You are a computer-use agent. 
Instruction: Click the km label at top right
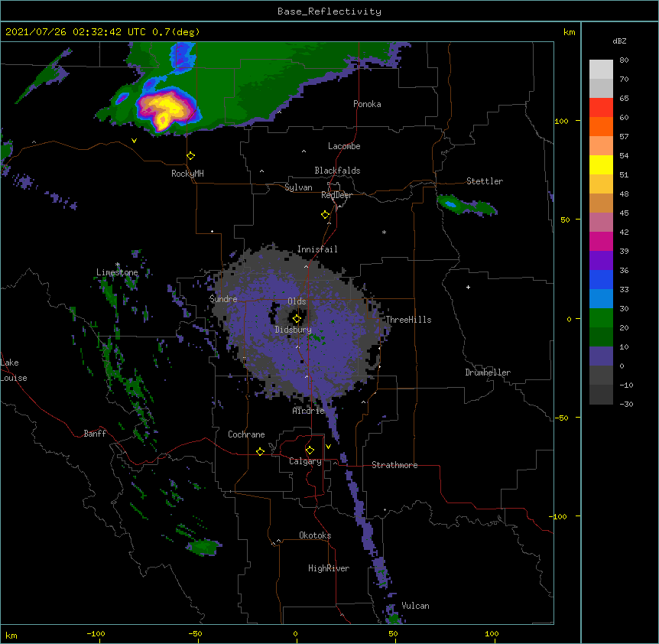pyautogui.click(x=570, y=32)
